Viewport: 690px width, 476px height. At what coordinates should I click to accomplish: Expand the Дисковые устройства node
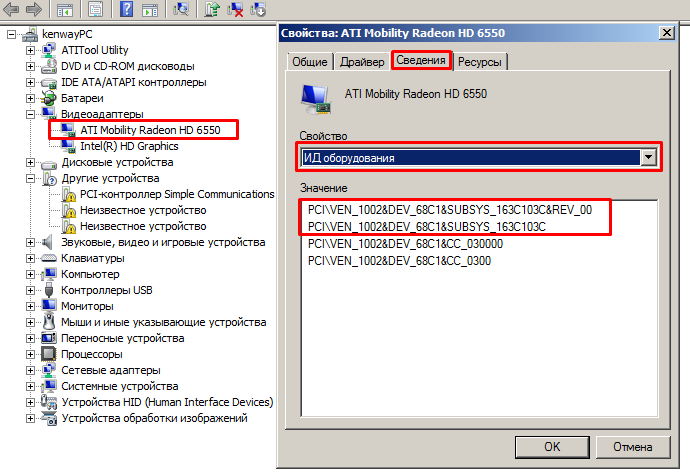tap(30, 162)
